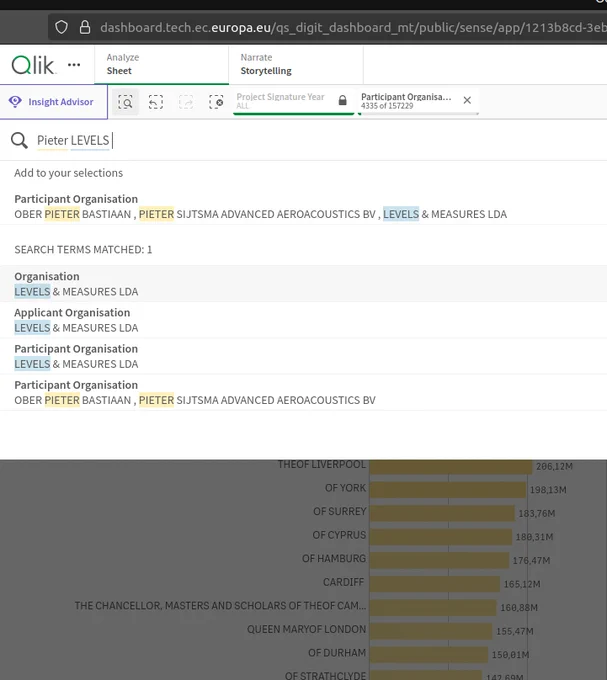This screenshot has height=680, width=607.
Task: Select Participant Organisation LEVELS & MEASURES LDA row
Action: [304, 356]
